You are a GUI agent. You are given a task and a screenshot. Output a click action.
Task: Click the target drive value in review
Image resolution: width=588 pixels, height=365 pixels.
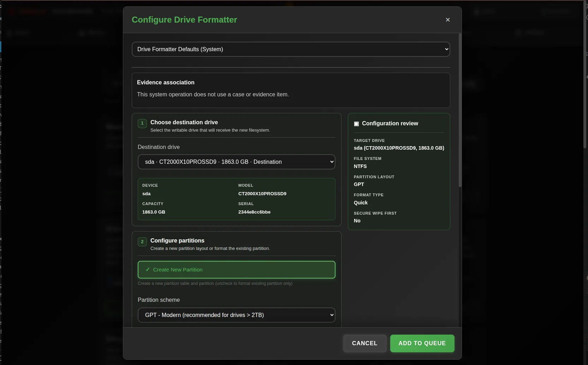click(399, 148)
